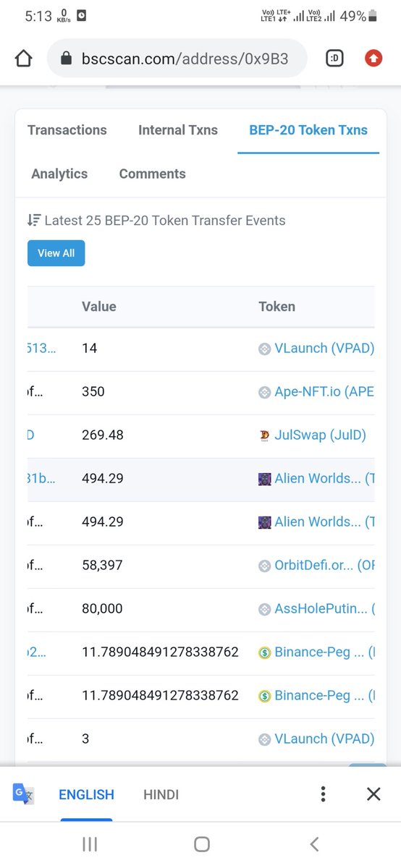Select the 350 value cell

[x=93, y=391]
